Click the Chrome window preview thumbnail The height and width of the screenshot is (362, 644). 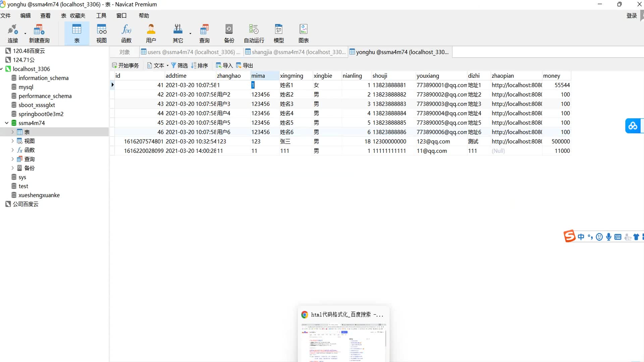(343, 342)
